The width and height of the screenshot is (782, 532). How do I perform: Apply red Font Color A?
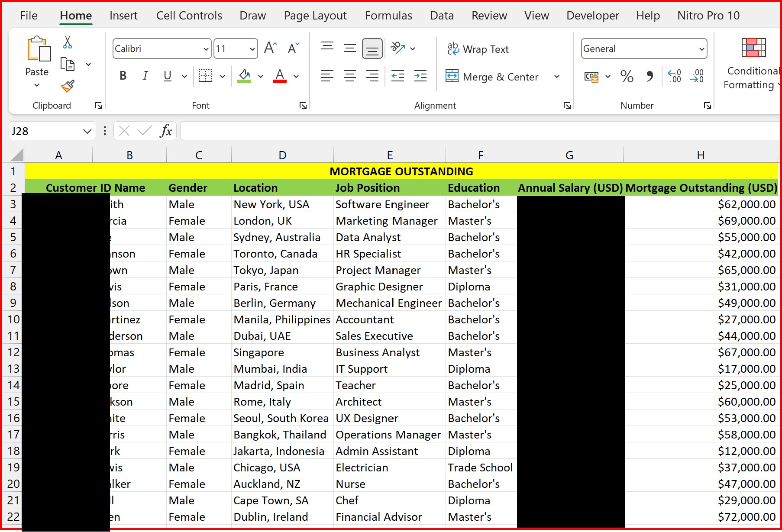280,76
